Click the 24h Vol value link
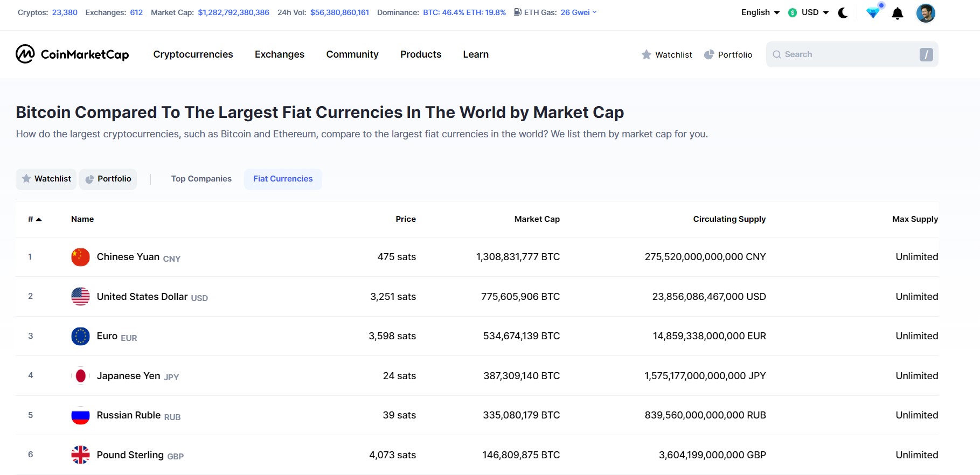This screenshot has height=475, width=980. click(339, 12)
